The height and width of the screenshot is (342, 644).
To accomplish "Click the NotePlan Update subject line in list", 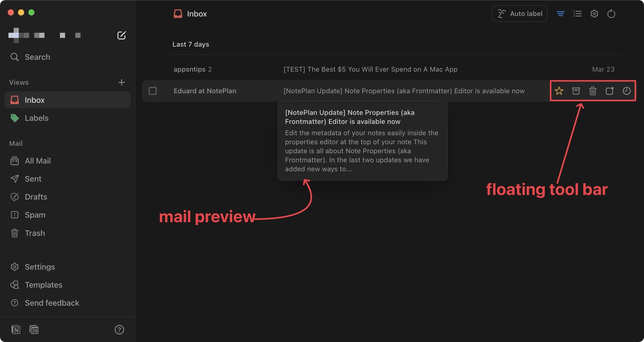I will click(404, 91).
